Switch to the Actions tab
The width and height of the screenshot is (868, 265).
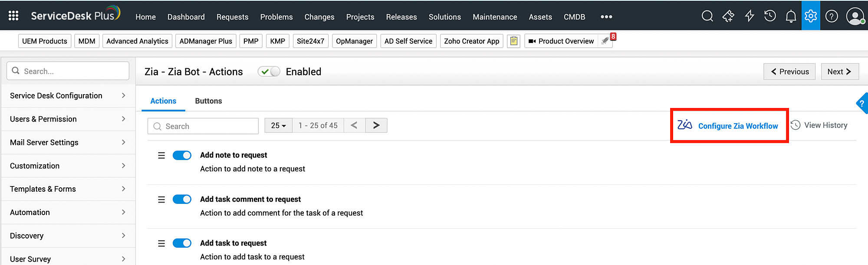pyautogui.click(x=163, y=101)
